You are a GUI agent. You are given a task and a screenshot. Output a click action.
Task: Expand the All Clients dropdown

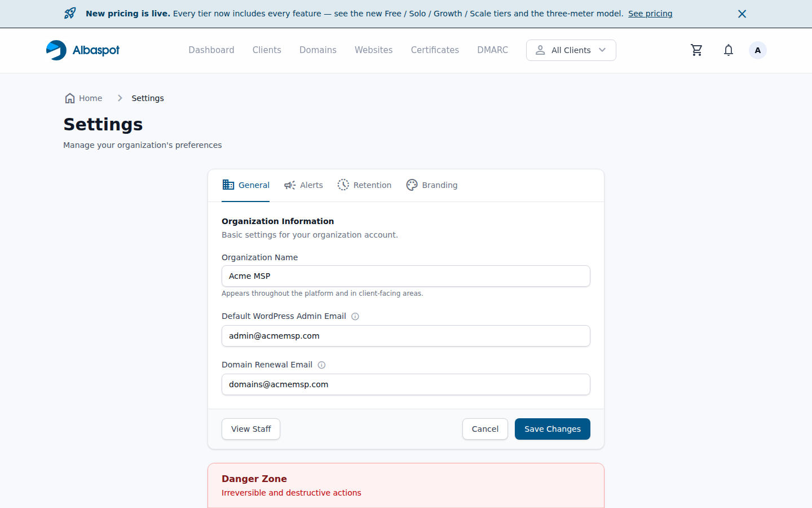[571, 50]
